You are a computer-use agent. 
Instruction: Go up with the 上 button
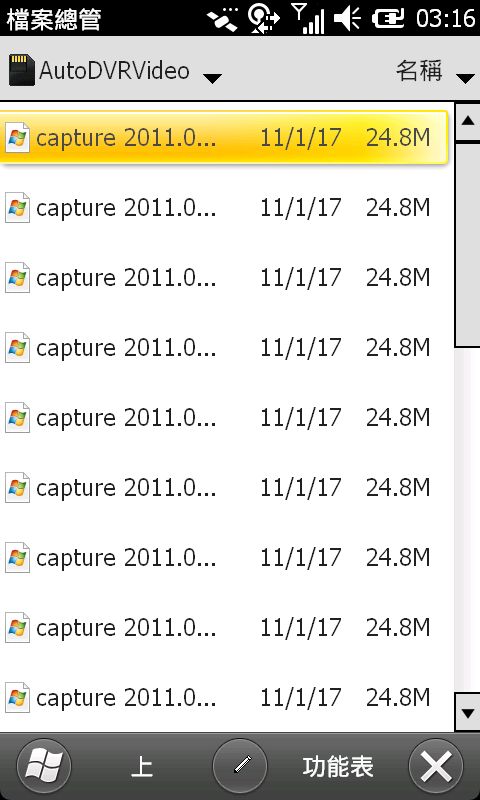point(142,767)
